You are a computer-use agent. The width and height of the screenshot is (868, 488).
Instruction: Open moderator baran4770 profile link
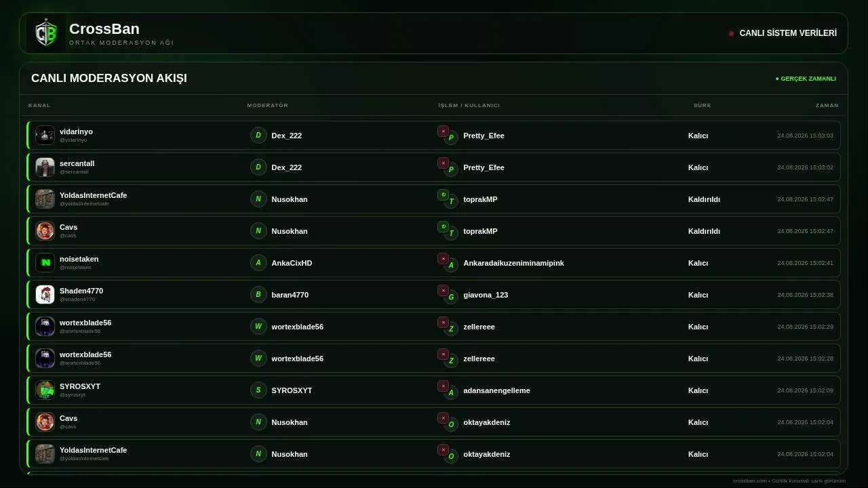pos(290,295)
